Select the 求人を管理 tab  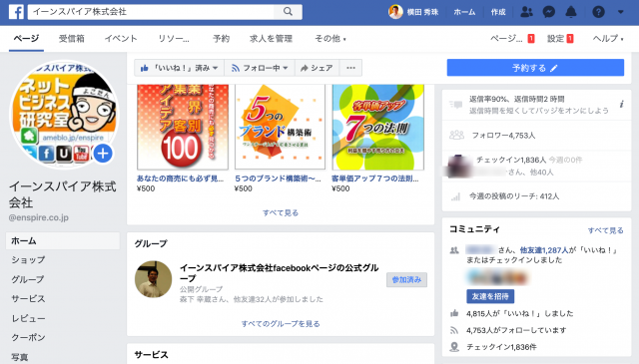coord(271,39)
